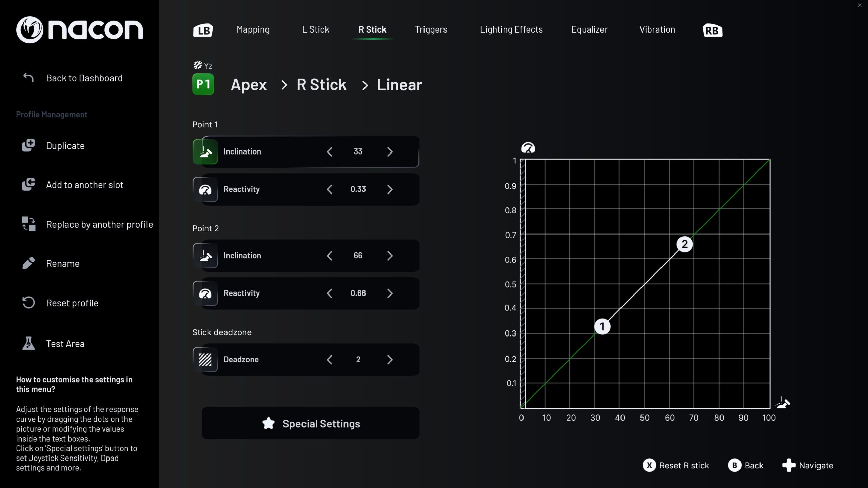Image resolution: width=868 pixels, height=488 pixels.
Task: Click the RB bumper icon
Action: 712,30
